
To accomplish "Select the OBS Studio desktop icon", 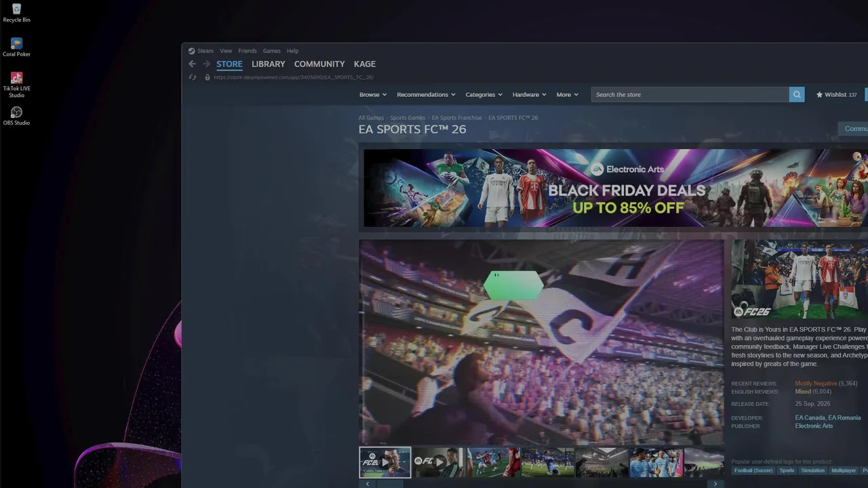I will (x=16, y=116).
